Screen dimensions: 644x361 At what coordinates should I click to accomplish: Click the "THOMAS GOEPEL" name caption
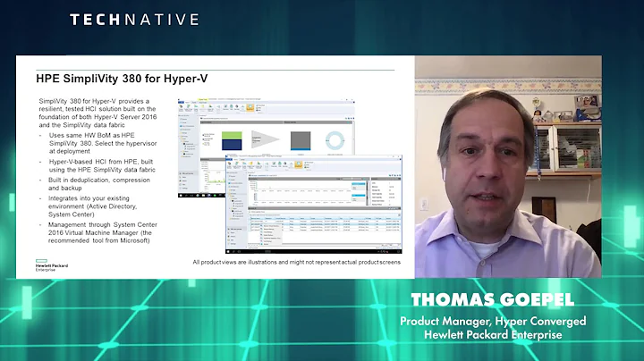coord(493,300)
